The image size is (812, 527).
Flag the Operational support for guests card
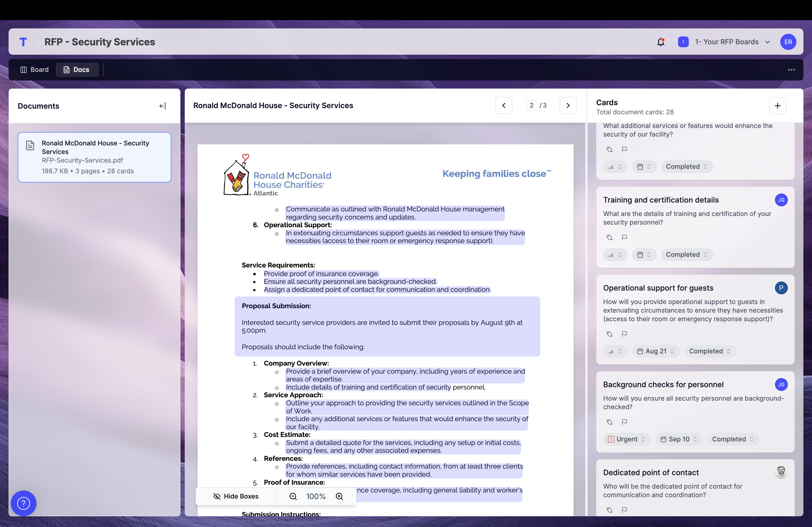pyautogui.click(x=624, y=334)
